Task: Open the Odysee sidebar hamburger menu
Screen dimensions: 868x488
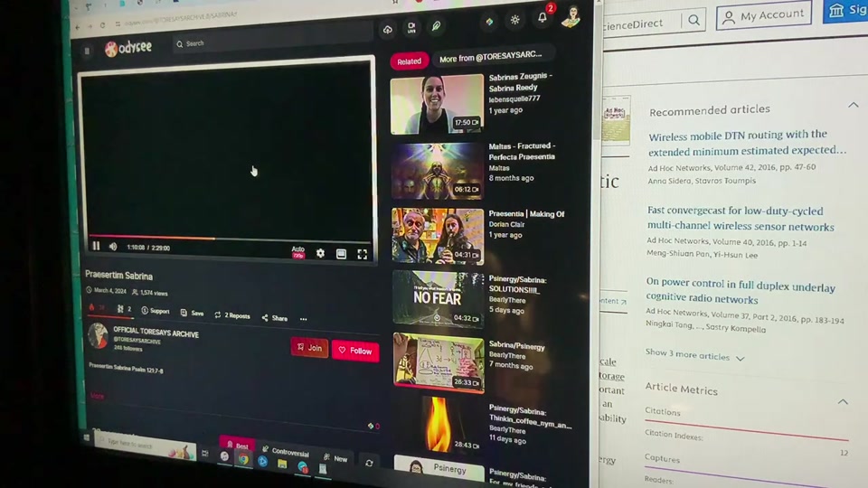Action: tap(87, 51)
